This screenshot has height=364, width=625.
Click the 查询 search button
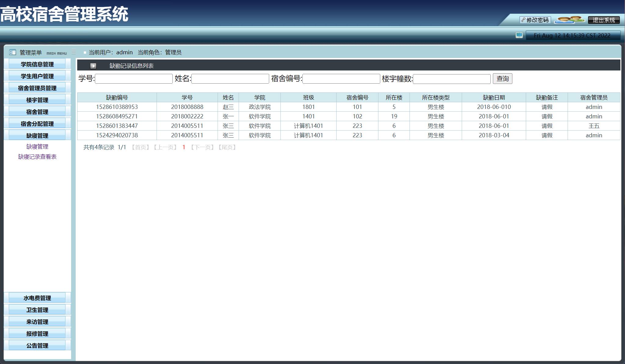click(502, 79)
